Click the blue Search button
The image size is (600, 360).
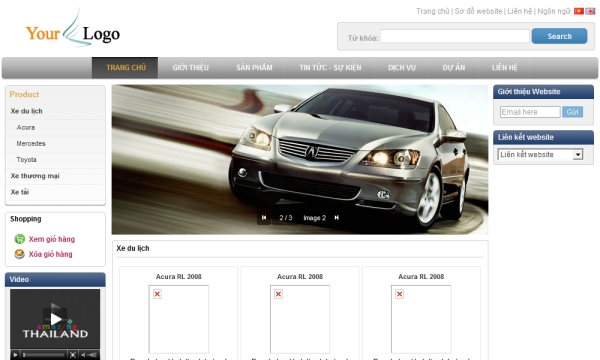click(x=559, y=36)
